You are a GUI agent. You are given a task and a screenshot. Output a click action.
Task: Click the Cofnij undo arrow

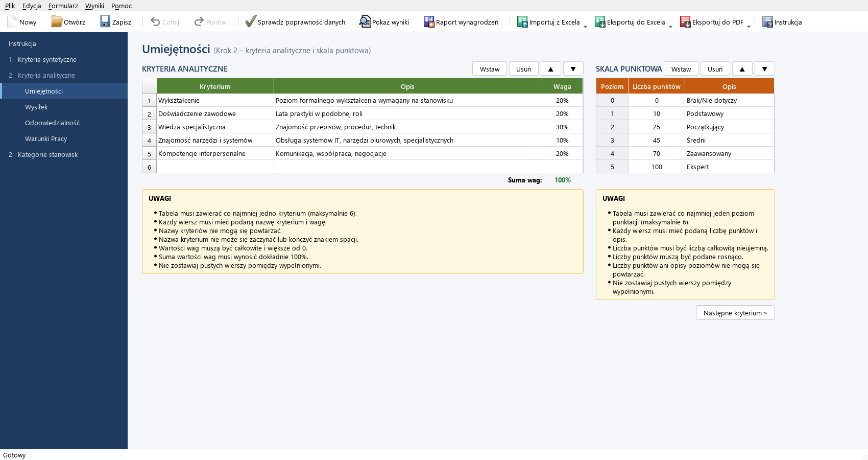pos(155,22)
